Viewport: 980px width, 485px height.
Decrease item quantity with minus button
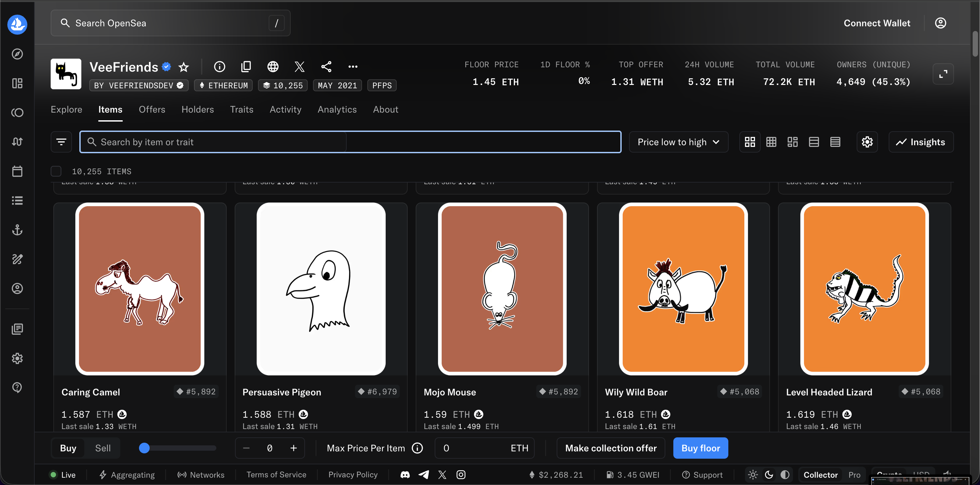pyautogui.click(x=246, y=448)
